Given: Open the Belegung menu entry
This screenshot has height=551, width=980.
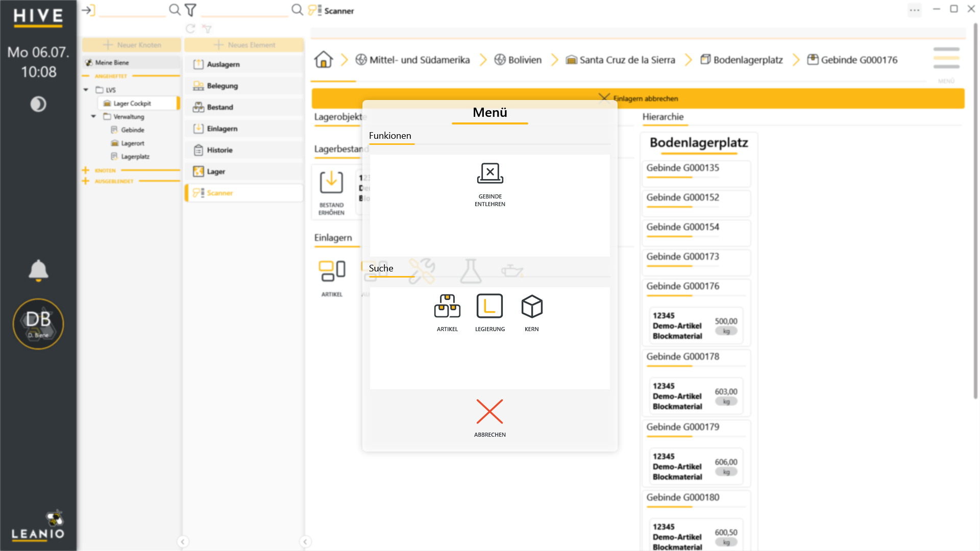Looking at the screenshot, I should (x=244, y=86).
